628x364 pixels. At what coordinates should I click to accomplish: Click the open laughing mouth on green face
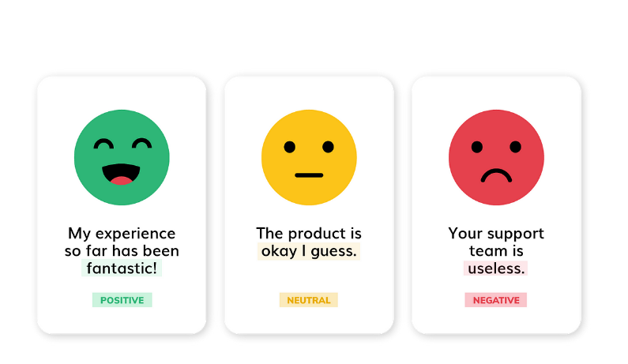[x=122, y=174]
